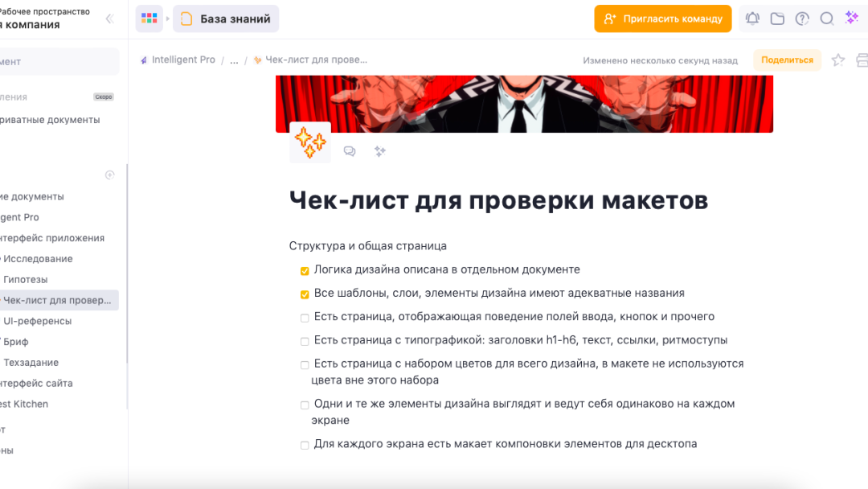
Task: Uncheck 'Все шаблоны, слои, элементы дизайна' item
Action: pyautogui.click(x=305, y=294)
